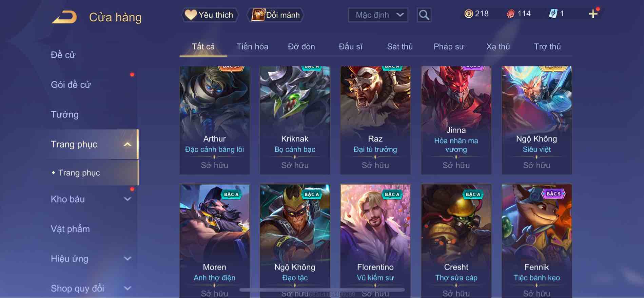Open Gói đề cử in sidebar
Image resolution: width=644 pixels, height=298 pixels.
pos(71,85)
